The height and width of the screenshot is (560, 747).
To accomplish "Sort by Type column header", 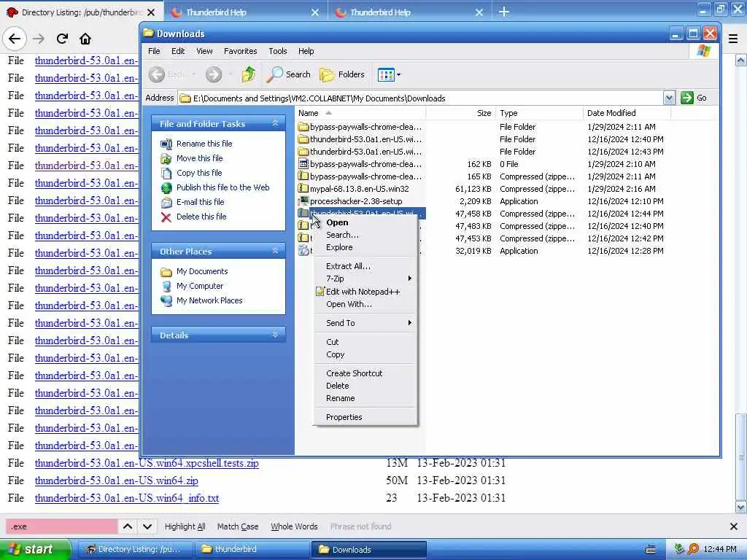I will (539, 113).
